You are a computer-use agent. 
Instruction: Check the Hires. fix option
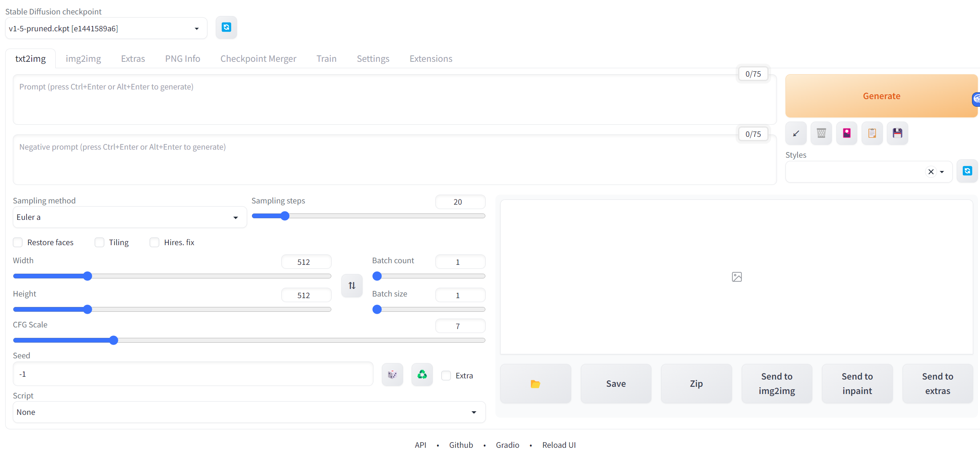click(154, 242)
